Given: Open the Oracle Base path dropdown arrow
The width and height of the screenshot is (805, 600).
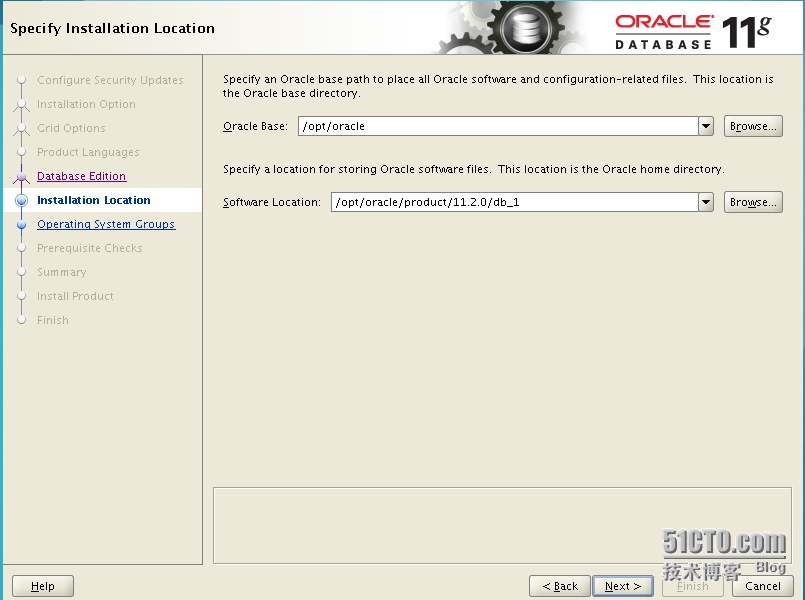Looking at the screenshot, I should click(x=706, y=126).
